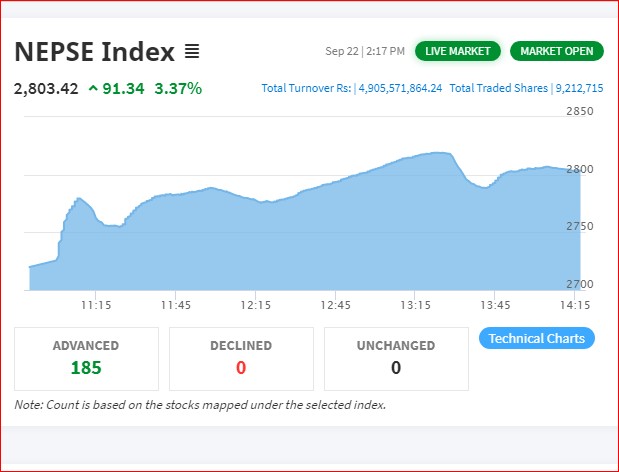
Task: Open the index list menu icon
Action: click(192, 51)
